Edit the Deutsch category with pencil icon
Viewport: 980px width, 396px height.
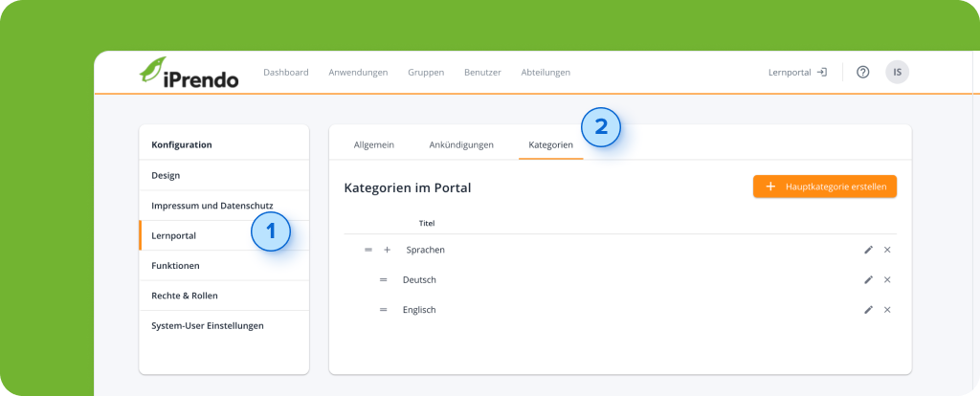pyautogui.click(x=868, y=280)
